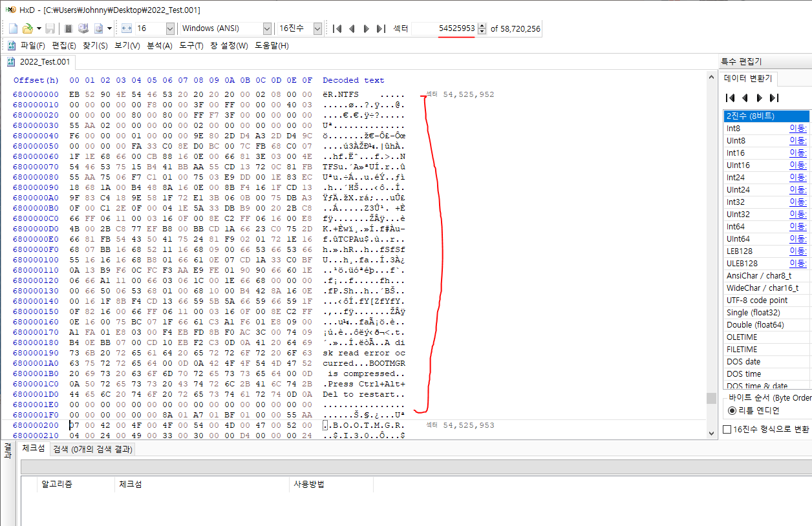Viewport: 812px width, 526px height.
Task: Step to previous byte in data inspector
Action: coord(745,98)
